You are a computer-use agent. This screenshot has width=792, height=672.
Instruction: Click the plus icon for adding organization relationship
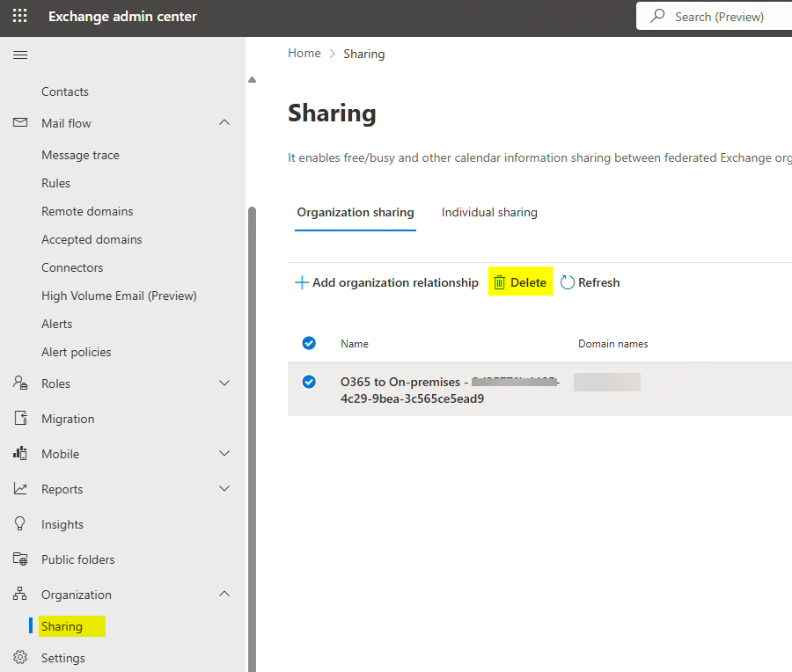click(x=302, y=282)
